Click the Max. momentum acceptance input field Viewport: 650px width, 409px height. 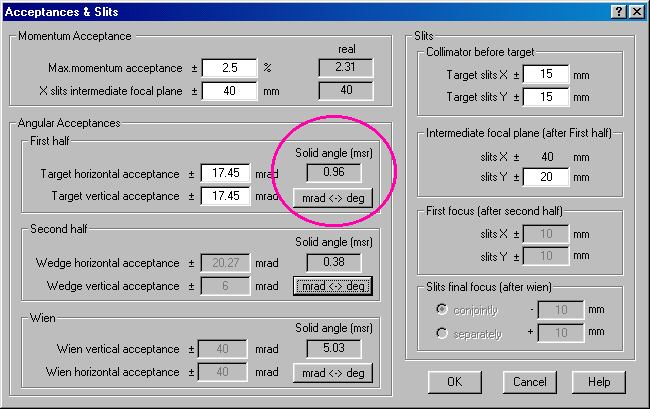pos(229,68)
